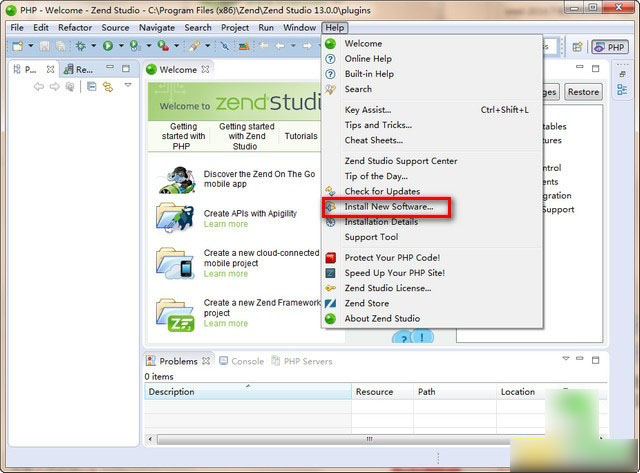Expand the Debug configurations dropdown arrow

click(93, 46)
